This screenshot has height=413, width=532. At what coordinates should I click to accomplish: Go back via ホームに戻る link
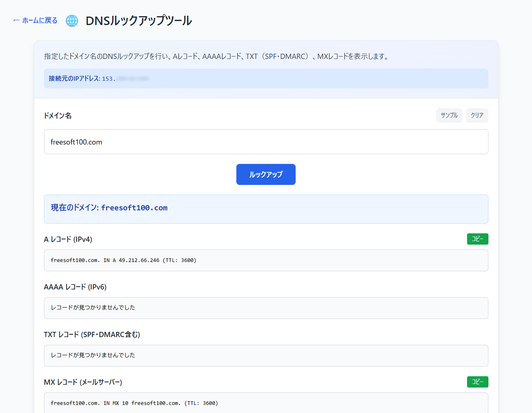click(35, 21)
